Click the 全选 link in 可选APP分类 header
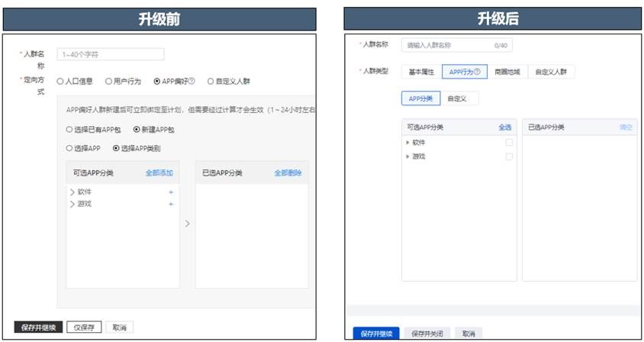 (x=504, y=127)
